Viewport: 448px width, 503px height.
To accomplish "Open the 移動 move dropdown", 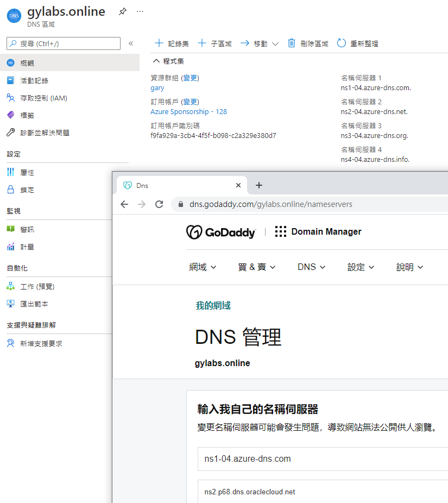I will tap(260, 43).
